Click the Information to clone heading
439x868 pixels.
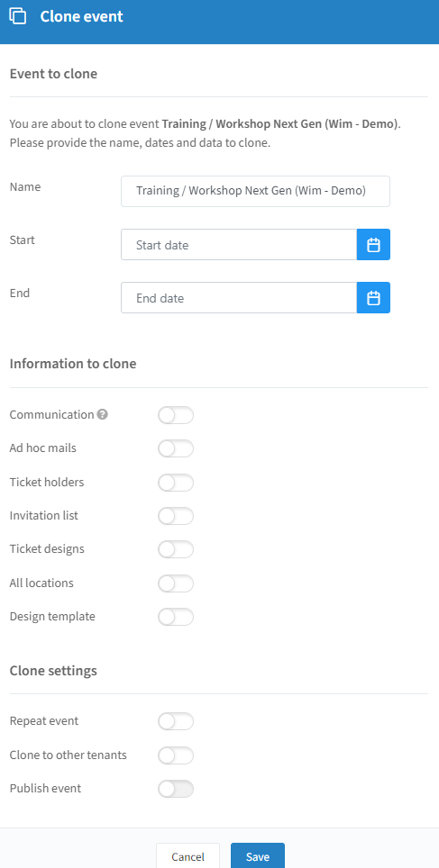(73, 364)
